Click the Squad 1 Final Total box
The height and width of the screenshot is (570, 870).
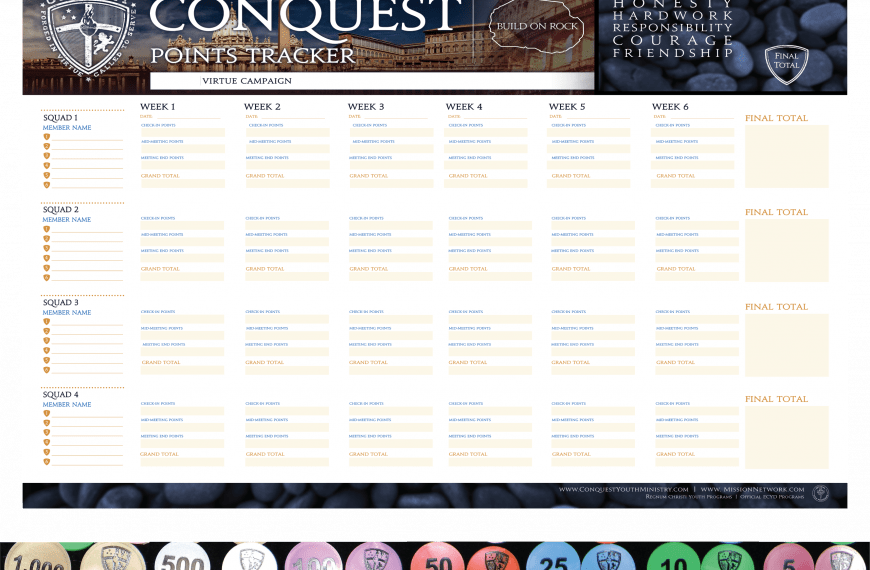pos(786,156)
